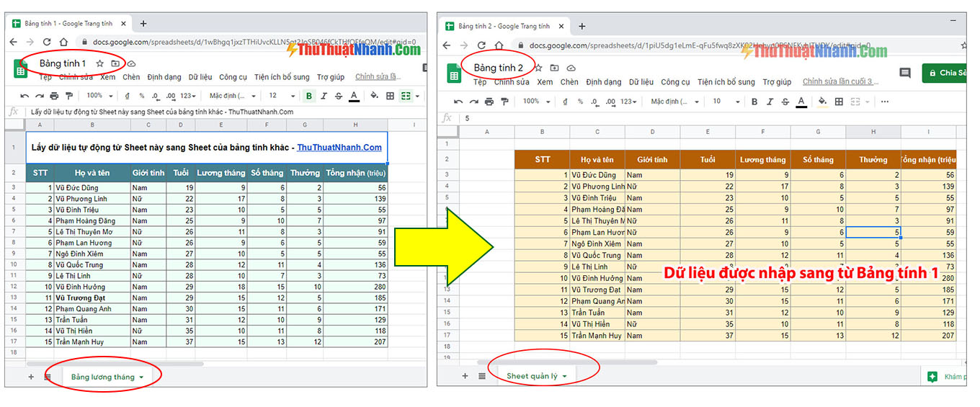Click merge cells icon in Bảng tính 1
The width and height of the screenshot is (980, 407).
click(405, 96)
